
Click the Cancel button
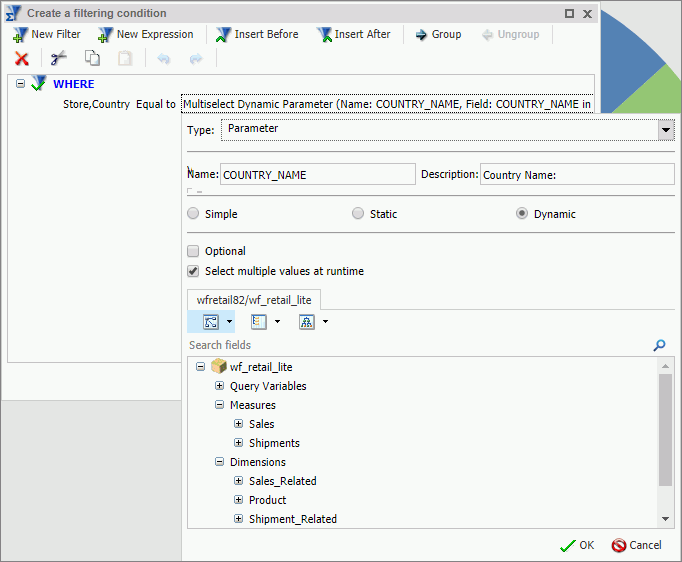click(x=636, y=545)
